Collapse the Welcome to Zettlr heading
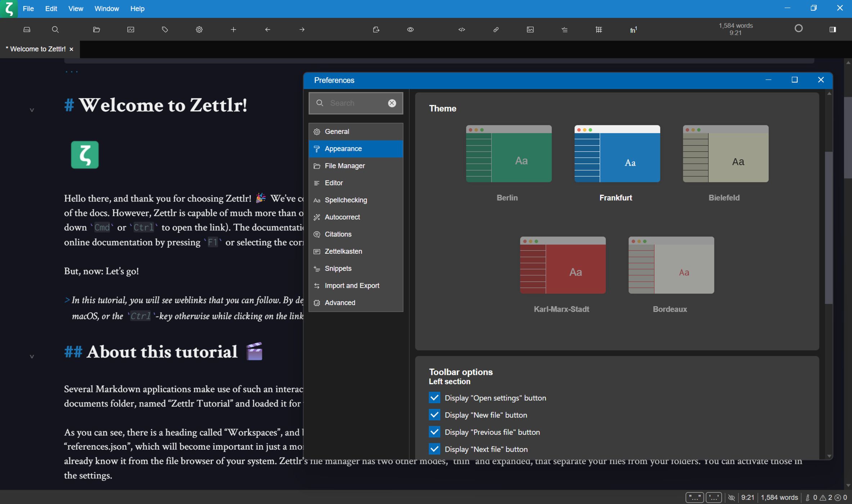Viewport: 852px width, 504px height. pyautogui.click(x=32, y=110)
